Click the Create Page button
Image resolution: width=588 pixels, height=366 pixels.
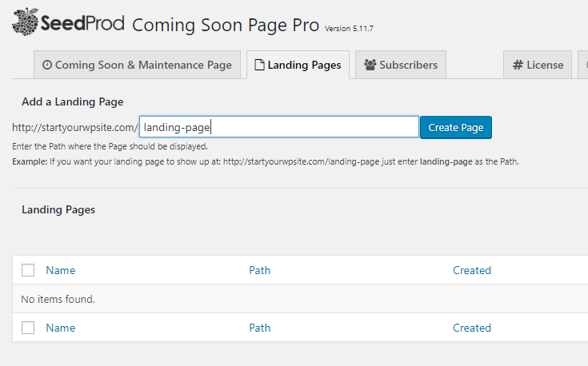(456, 127)
